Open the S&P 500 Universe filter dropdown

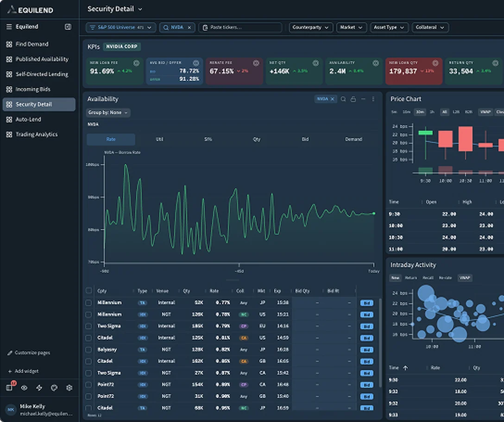pos(121,27)
